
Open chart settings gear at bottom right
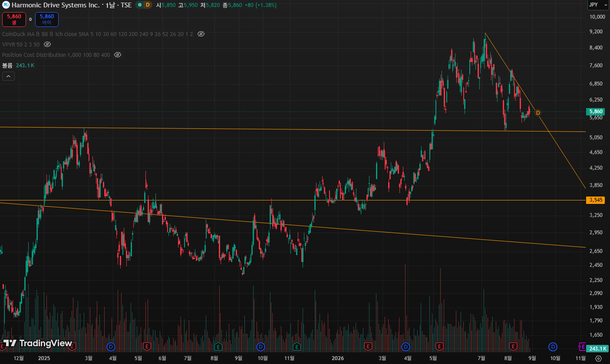tap(598, 358)
